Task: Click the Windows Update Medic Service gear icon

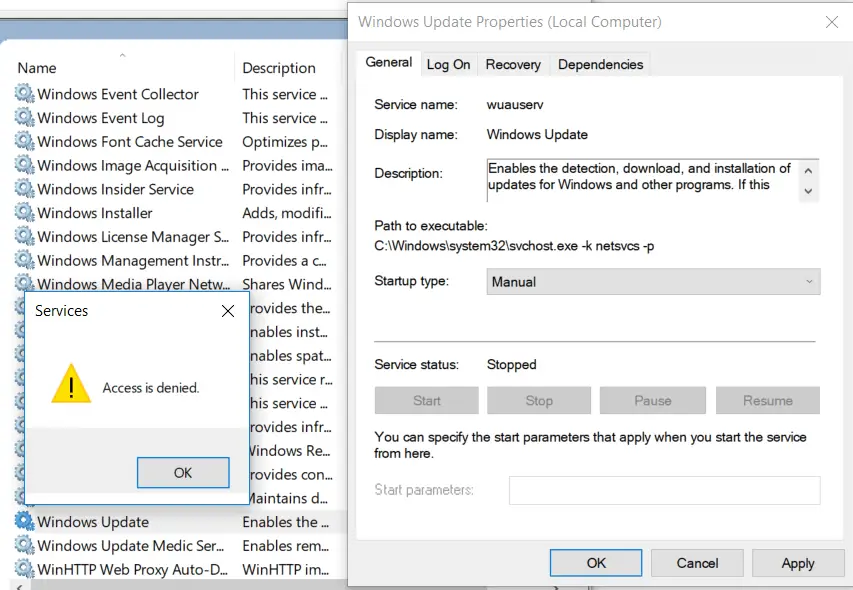Action: pos(24,545)
